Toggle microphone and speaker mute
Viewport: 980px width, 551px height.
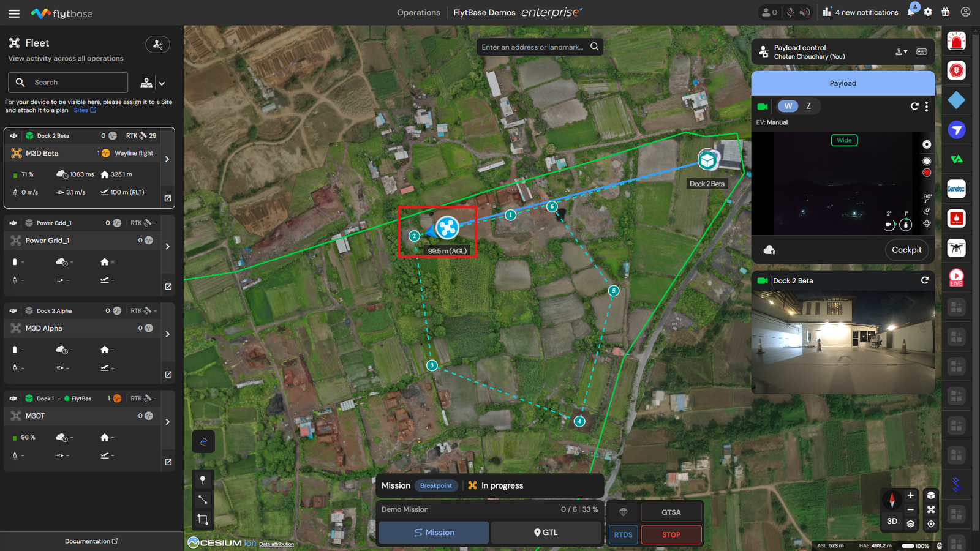[x=798, y=12]
